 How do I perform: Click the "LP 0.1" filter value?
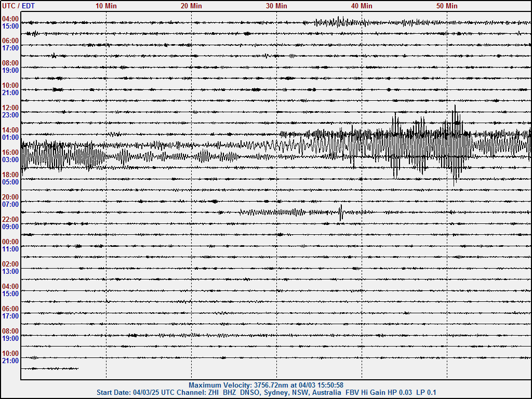[x=426, y=393]
